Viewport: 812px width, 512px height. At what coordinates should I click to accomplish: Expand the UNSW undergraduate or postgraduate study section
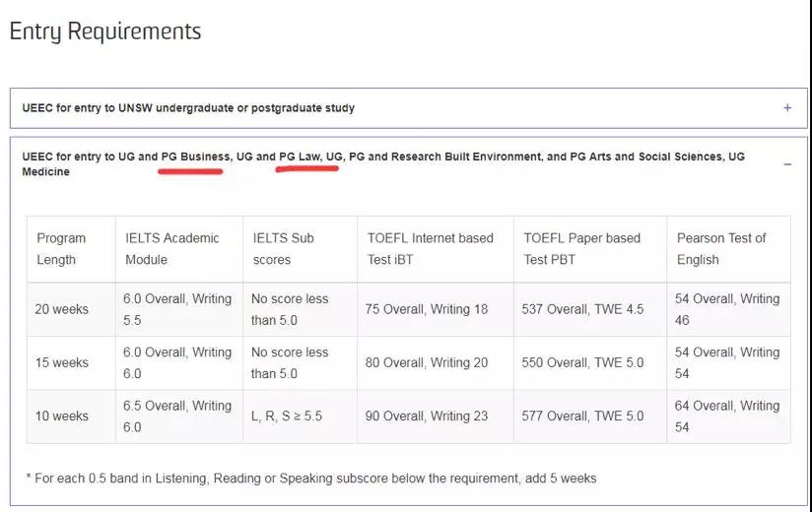408,108
